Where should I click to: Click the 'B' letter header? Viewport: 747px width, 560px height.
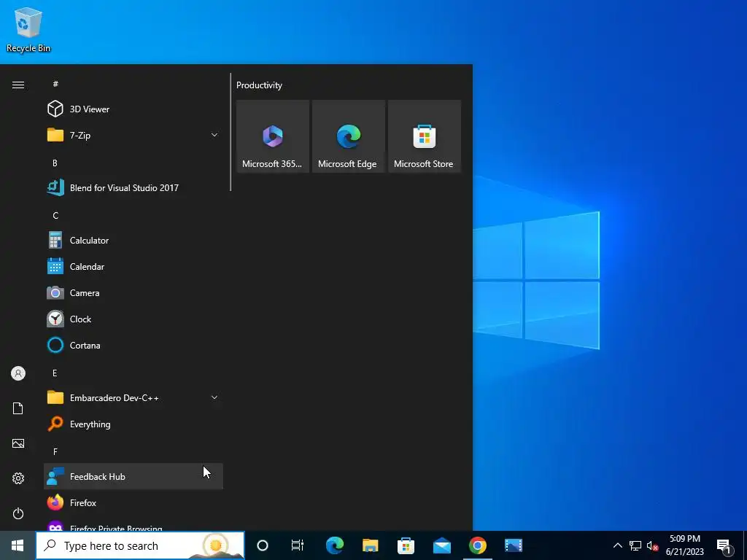pyautogui.click(x=55, y=163)
